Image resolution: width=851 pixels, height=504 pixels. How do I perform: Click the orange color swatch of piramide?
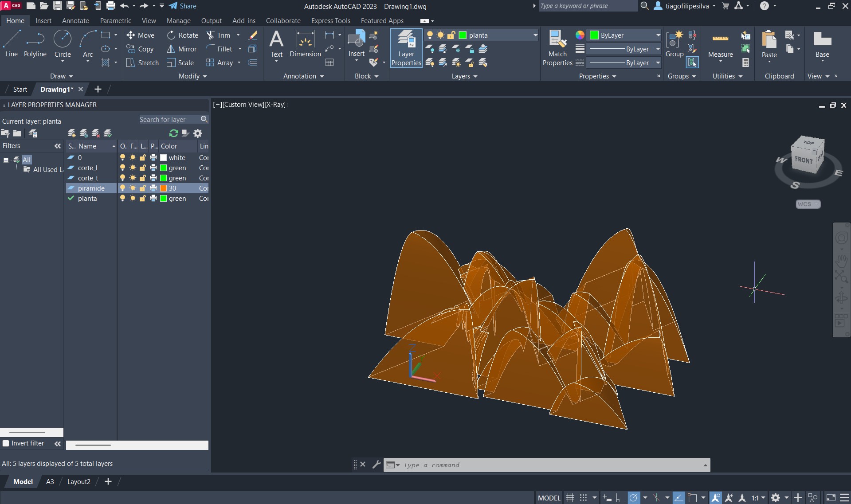click(x=164, y=188)
